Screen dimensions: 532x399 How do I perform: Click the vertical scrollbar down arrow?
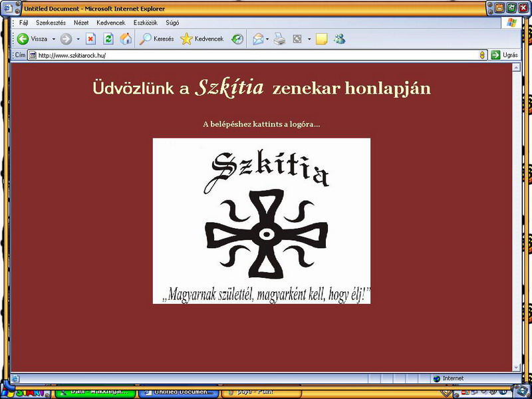pos(516,367)
